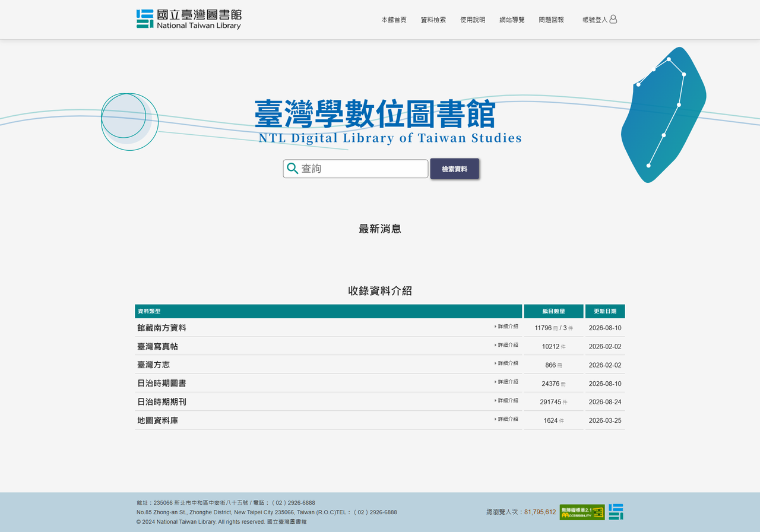760x532 pixels.
Task: Click the 編目數量 column header
Action: [553, 311]
